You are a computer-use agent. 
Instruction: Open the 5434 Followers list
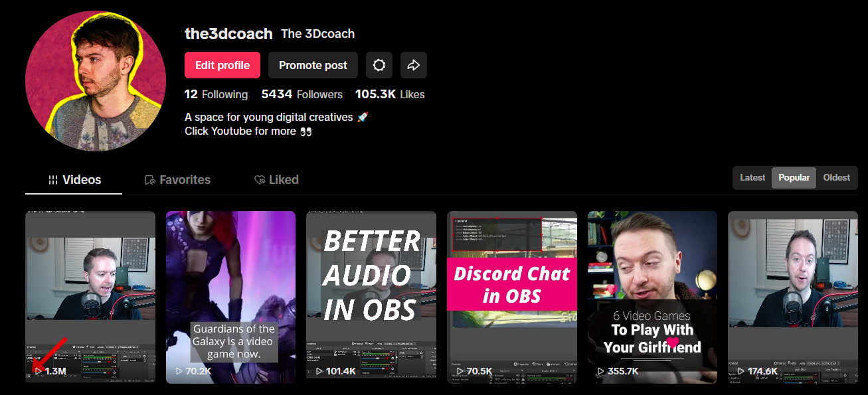pos(302,94)
